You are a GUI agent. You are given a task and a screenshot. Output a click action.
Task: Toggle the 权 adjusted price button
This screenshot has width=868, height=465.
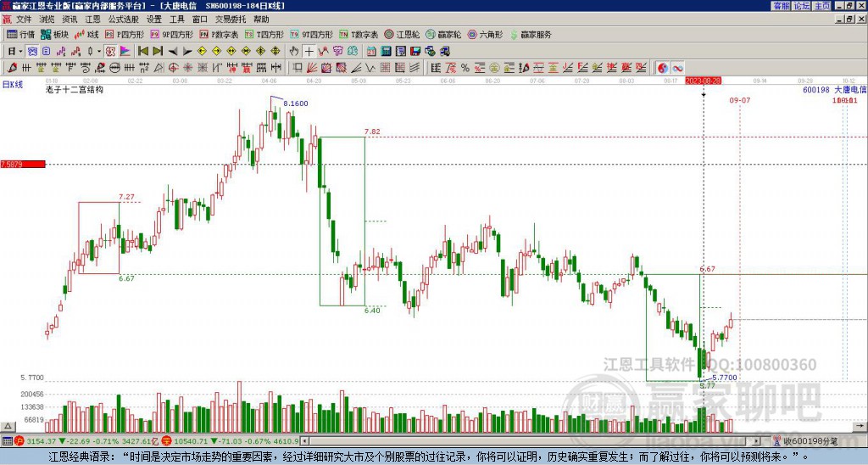(x=110, y=52)
